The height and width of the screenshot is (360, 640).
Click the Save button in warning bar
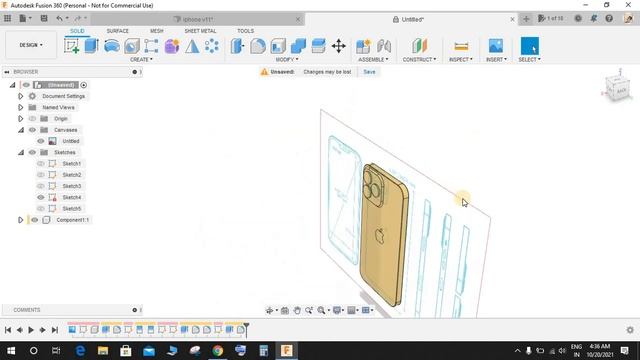[x=369, y=72]
